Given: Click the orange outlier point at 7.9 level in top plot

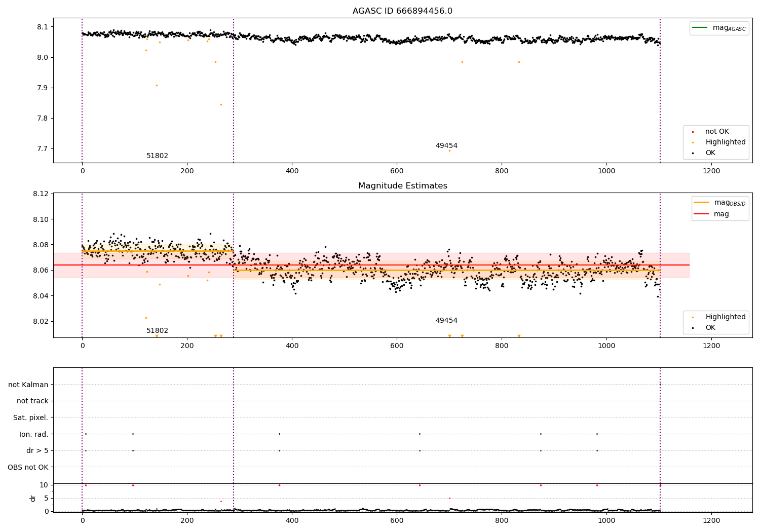Looking at the screenshot, I should pyautogui.click(x=157, y=85).
